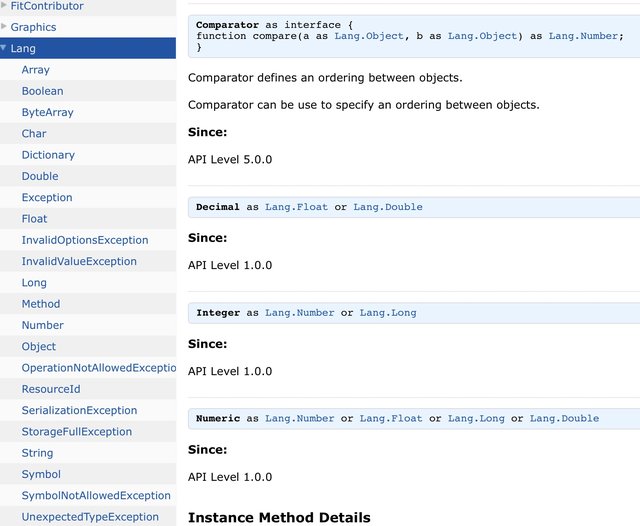Click 'Comparator defines an ordering between objects.' sentence
This screenshot has width=640, height=526.
click(325, 78)
